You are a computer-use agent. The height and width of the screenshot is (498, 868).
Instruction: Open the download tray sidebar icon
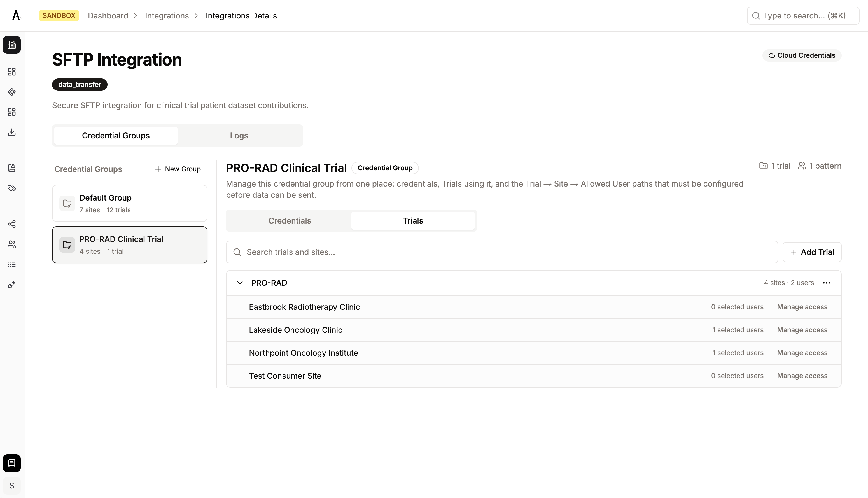(12, 132)
